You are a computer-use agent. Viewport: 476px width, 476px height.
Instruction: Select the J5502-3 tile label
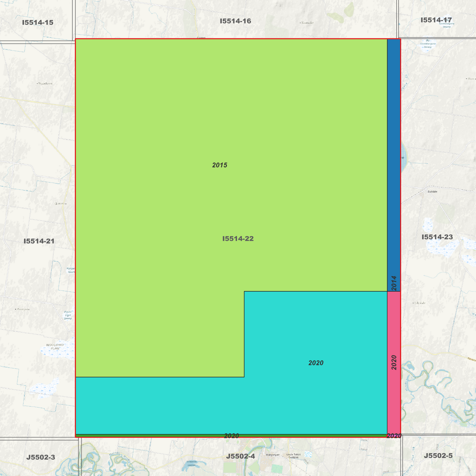tap(41, 457)
